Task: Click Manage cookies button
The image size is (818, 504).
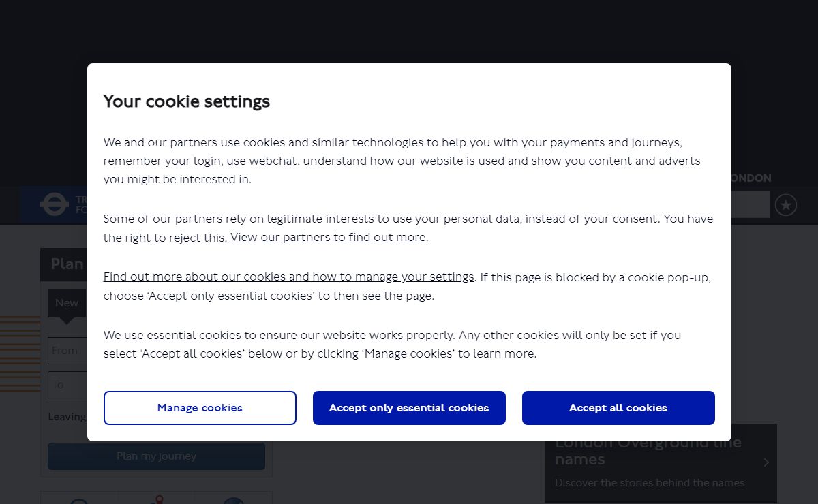Action: (200, 408)
